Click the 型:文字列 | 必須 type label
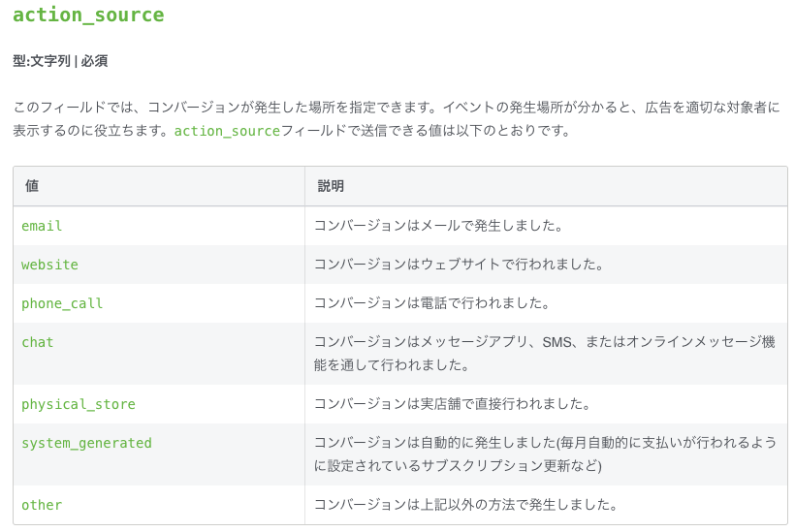Viewport: 795px width, 532px height. click(x=60, y=61)
